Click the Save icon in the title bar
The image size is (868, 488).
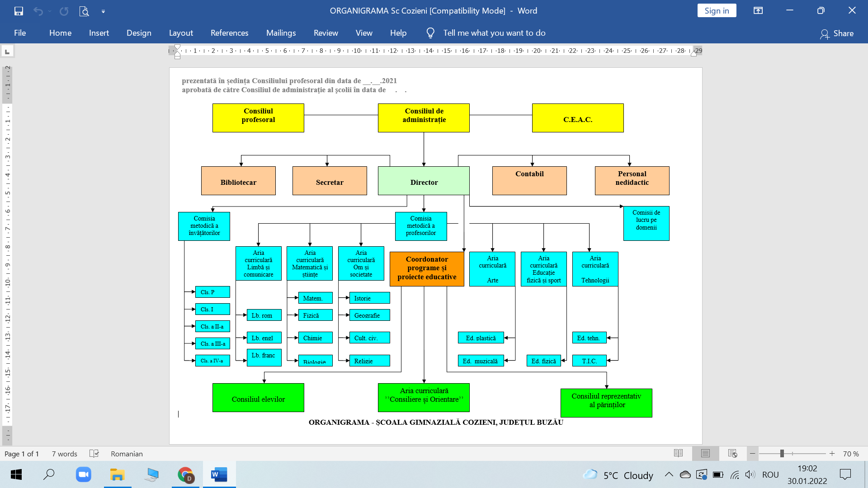pyautogui.click(x=19, y=11)
